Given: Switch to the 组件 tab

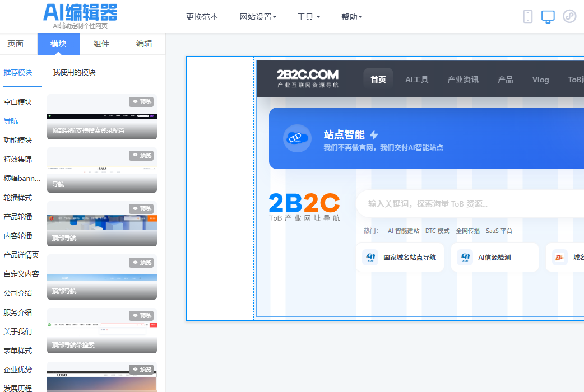Looking at the screenshot, I should 101,44.
